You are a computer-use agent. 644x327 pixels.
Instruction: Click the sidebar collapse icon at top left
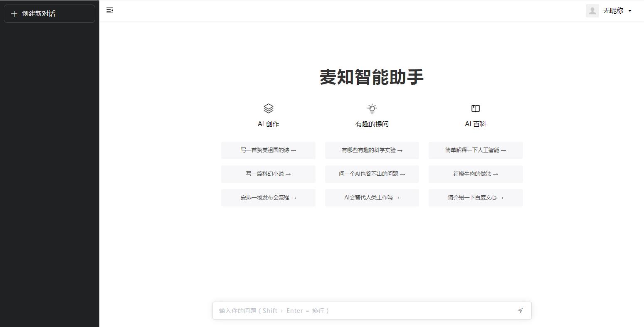tap(110, 10)
